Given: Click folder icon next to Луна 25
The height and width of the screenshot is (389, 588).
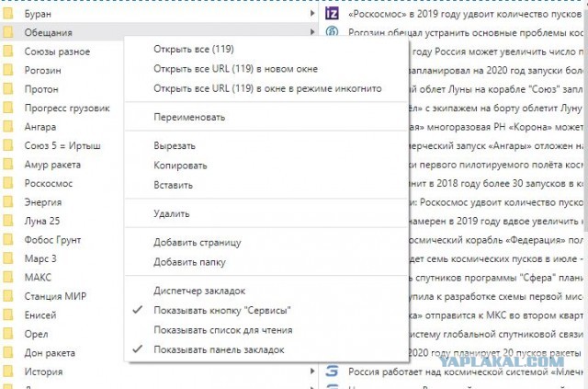Looking at the screenshot, I should tap(8, 221).
